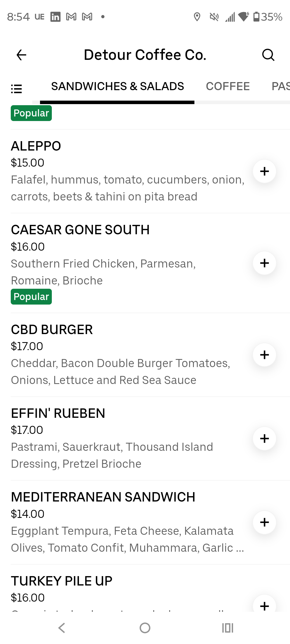The width and height of the screenshot is (290, 644).
Task: Add MEDITERRANEAN SANDWICH with plus button
Action: 264,522
